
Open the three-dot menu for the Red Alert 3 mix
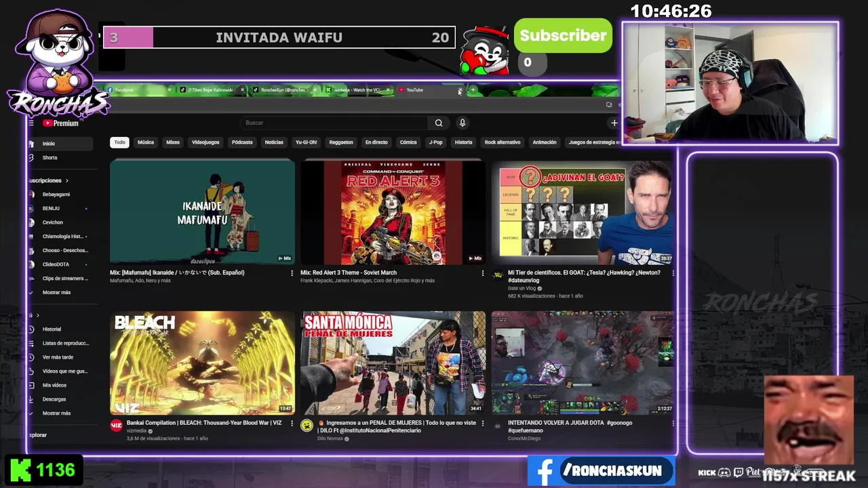[483, 273]
